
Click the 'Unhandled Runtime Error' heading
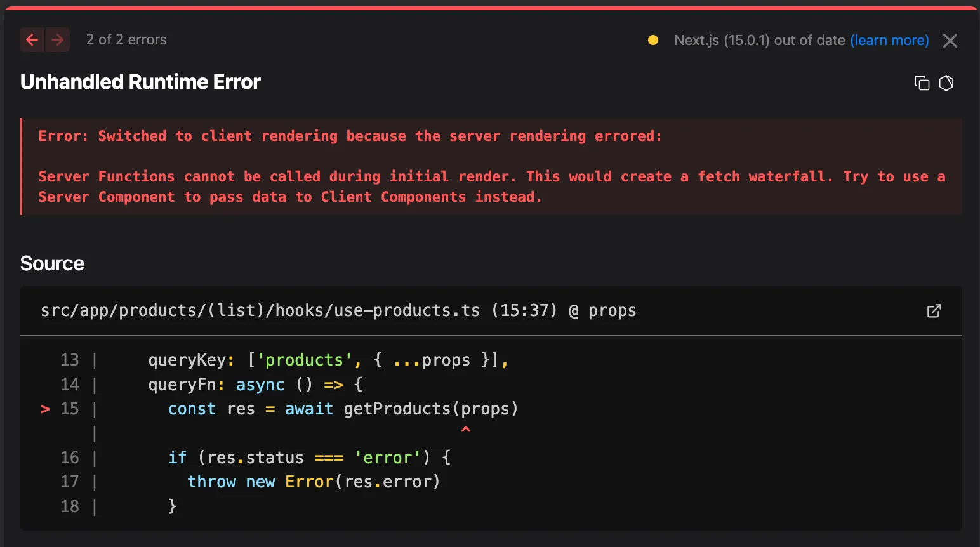click(x=140, y=82)
